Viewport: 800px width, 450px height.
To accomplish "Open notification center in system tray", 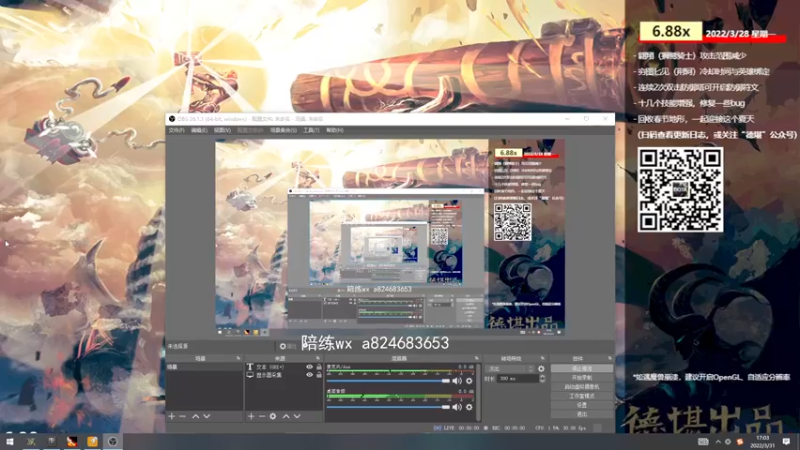I will (786, 441).
